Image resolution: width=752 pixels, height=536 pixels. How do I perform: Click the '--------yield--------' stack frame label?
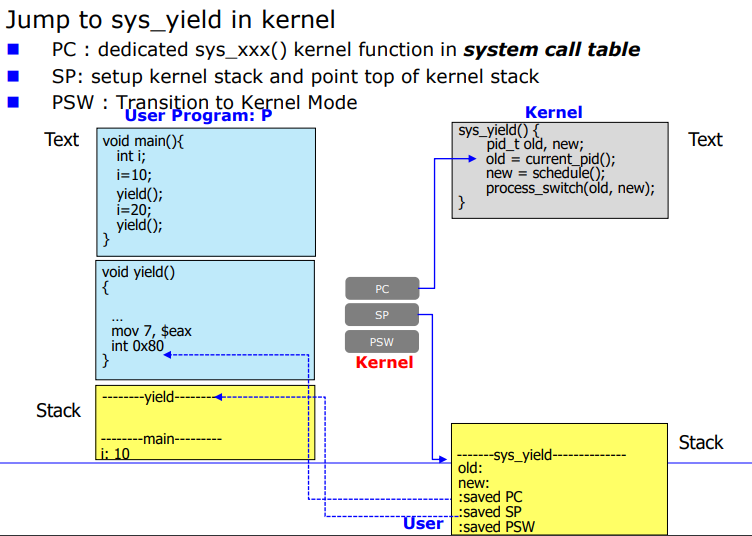[x=159, y=397]
